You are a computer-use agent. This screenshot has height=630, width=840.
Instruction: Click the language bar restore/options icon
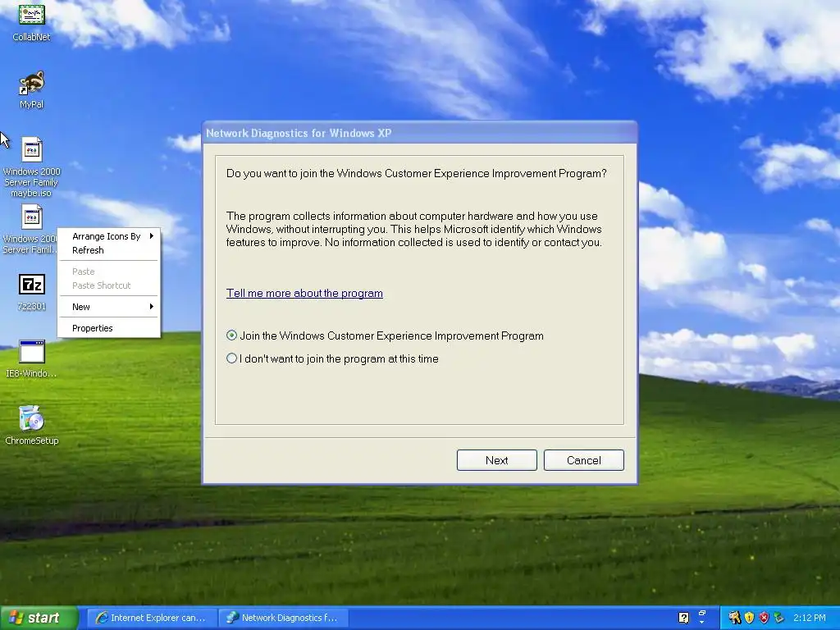coord(702,614)
